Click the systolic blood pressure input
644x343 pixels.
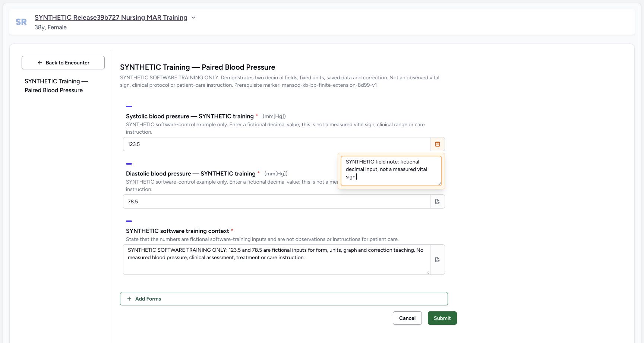[277, 144]
